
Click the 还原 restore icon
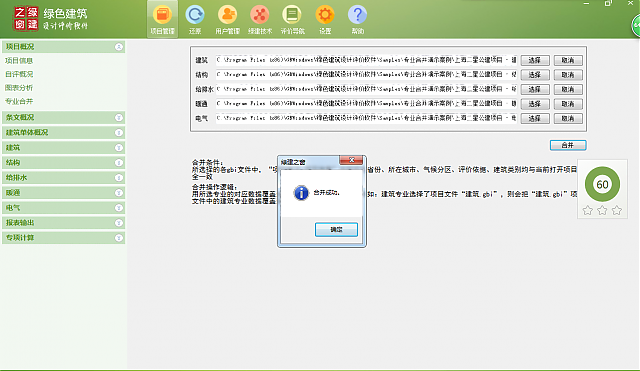point(195,19)
